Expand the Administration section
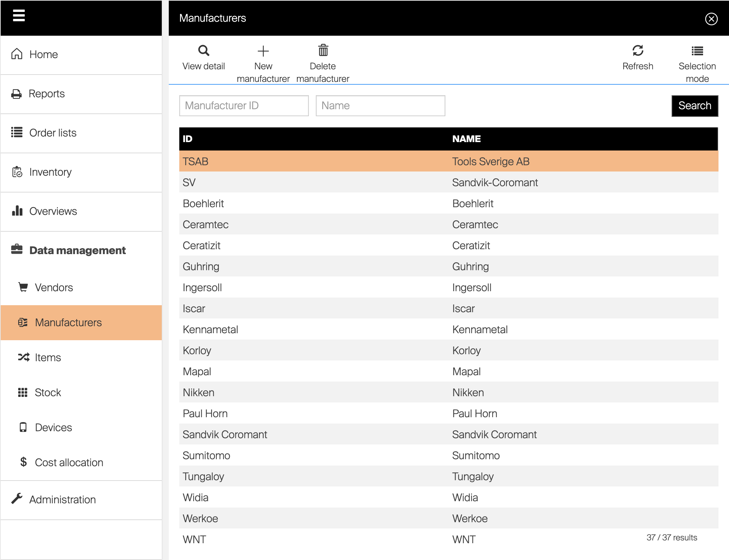Screen dimensions: 729x560 click(62, 500)
